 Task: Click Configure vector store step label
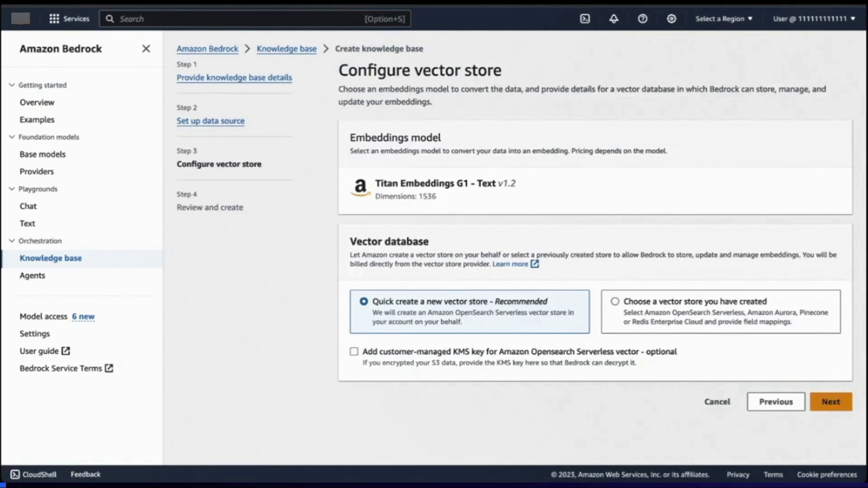click(219, 164)
